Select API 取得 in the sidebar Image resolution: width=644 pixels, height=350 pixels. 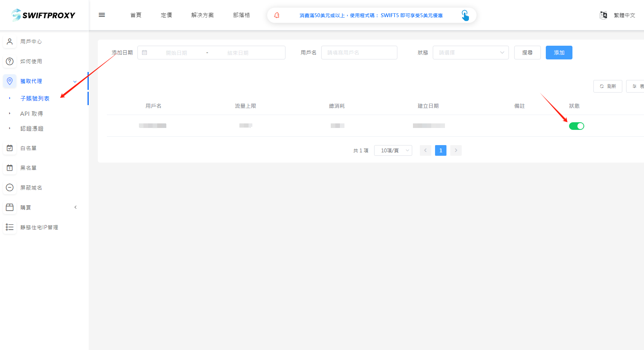[32, 114]
